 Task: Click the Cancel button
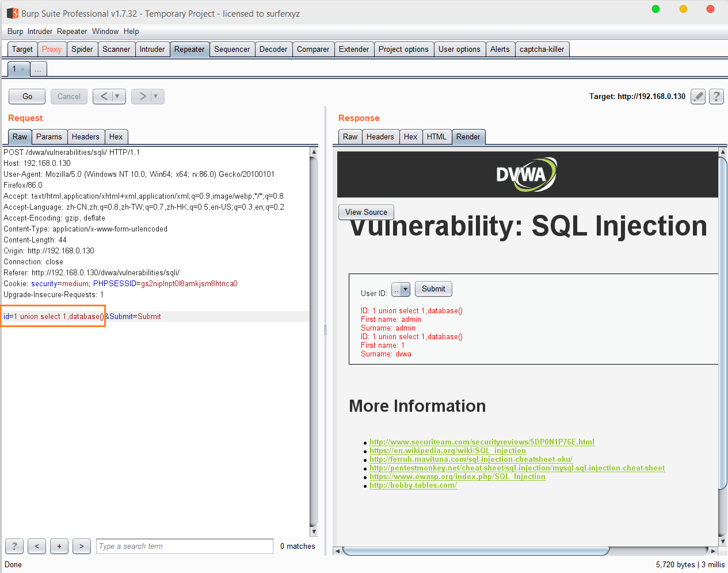pyautogui.click(x=69, y=96)
